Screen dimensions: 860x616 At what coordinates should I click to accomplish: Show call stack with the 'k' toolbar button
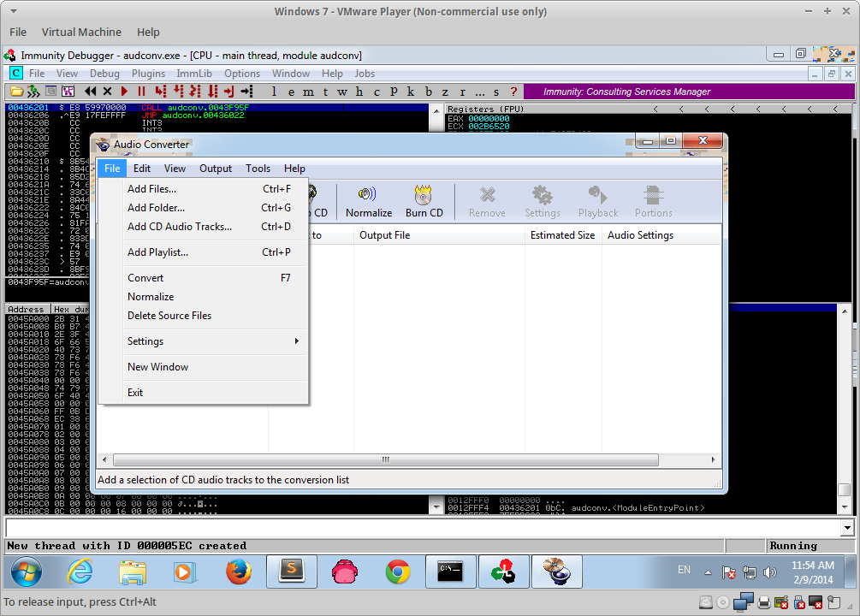[x=410, y=92]
